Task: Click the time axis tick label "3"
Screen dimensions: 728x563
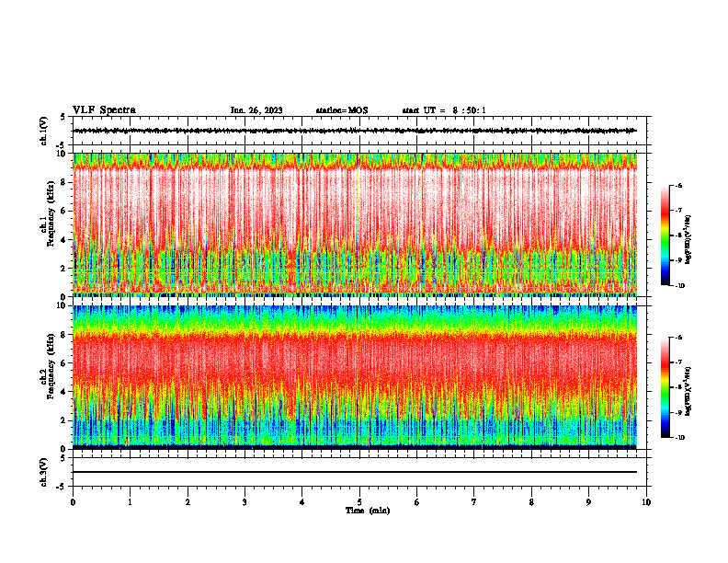Action: click(245, 502)
